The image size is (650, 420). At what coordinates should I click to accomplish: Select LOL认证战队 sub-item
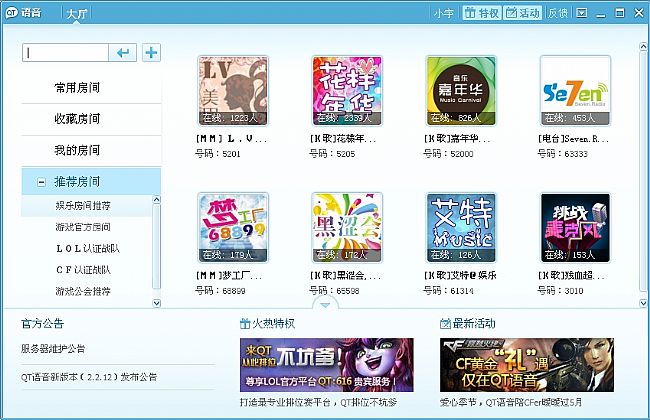pos(87,248)
